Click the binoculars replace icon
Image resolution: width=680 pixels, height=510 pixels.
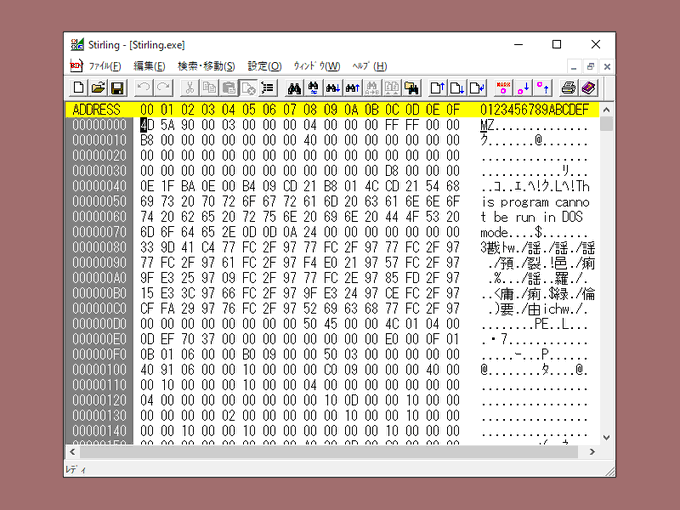click(x=313, y=88)
